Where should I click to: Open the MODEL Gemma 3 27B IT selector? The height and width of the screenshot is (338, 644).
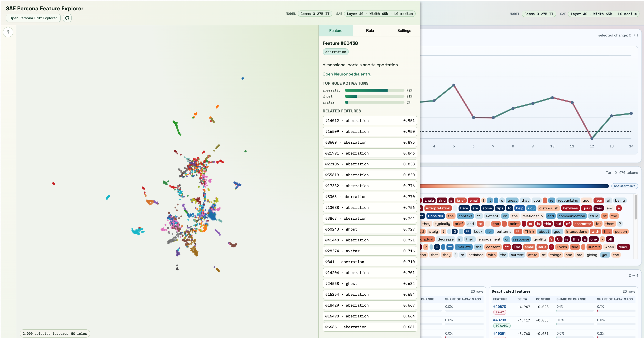pyautogui.click(x=315, y=14)
